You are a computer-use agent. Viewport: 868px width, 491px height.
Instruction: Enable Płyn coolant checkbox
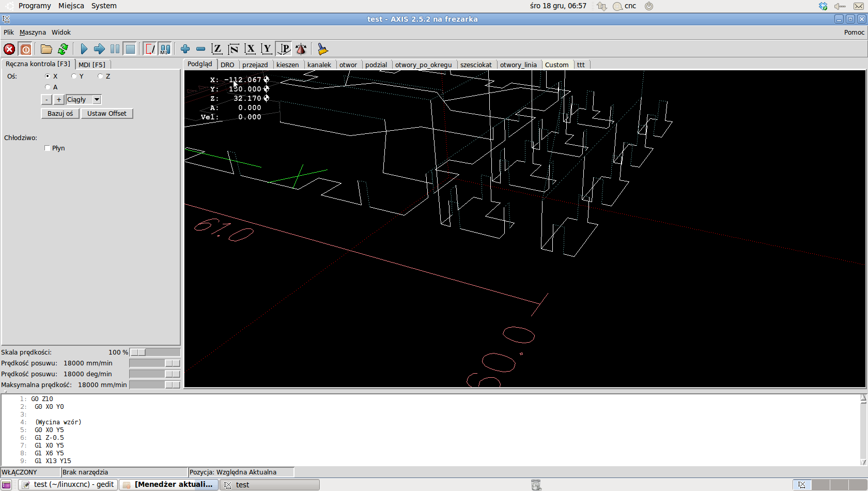click(x=48, y=148)
